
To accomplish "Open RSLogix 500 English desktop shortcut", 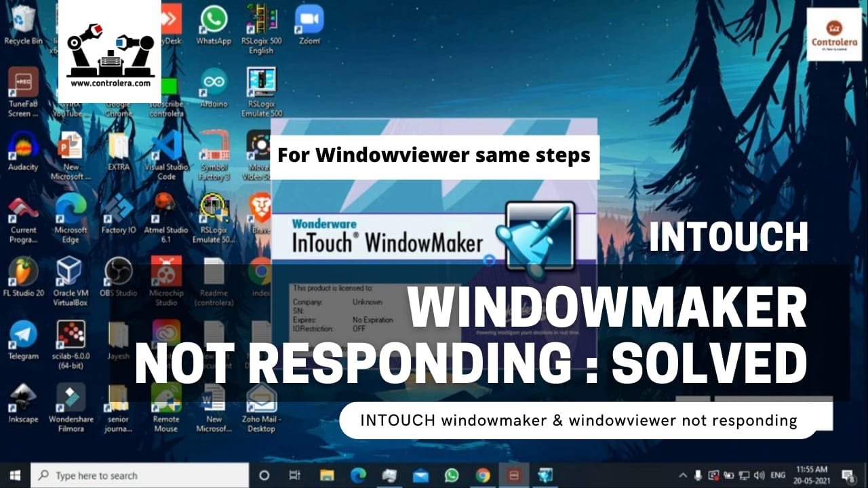I will [261, 29].
